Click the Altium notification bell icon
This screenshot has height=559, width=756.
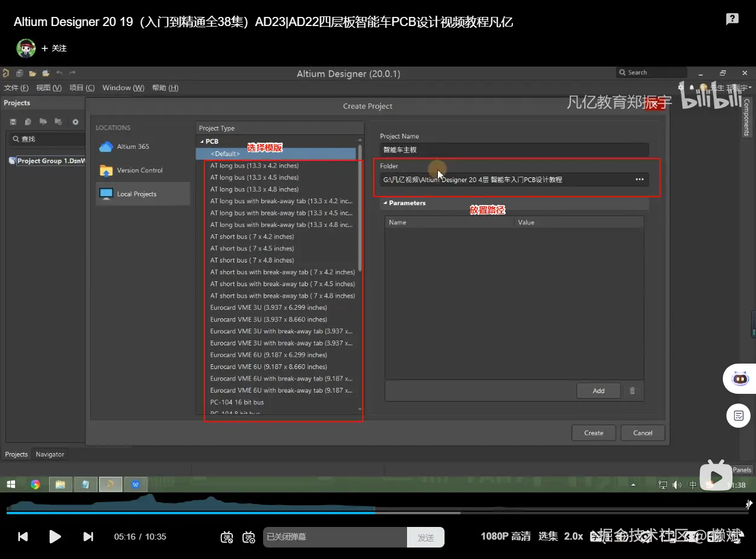coord(692,88)
